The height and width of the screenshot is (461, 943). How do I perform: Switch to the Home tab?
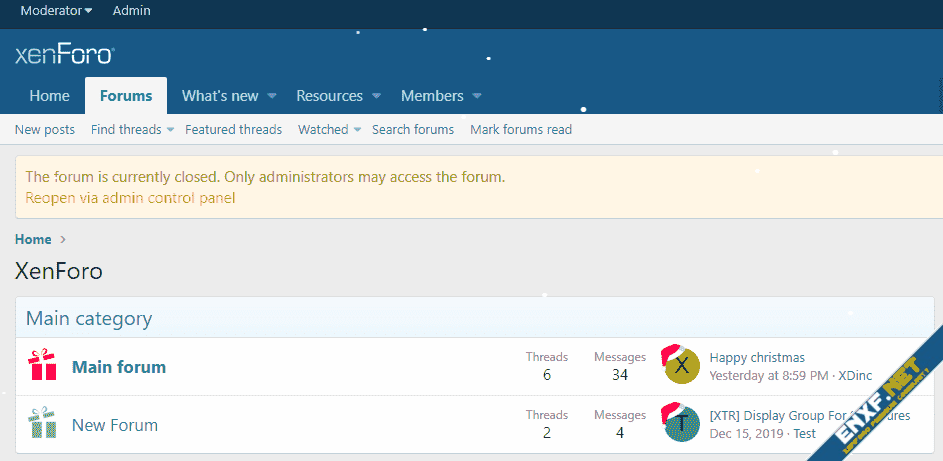(49, 96)
